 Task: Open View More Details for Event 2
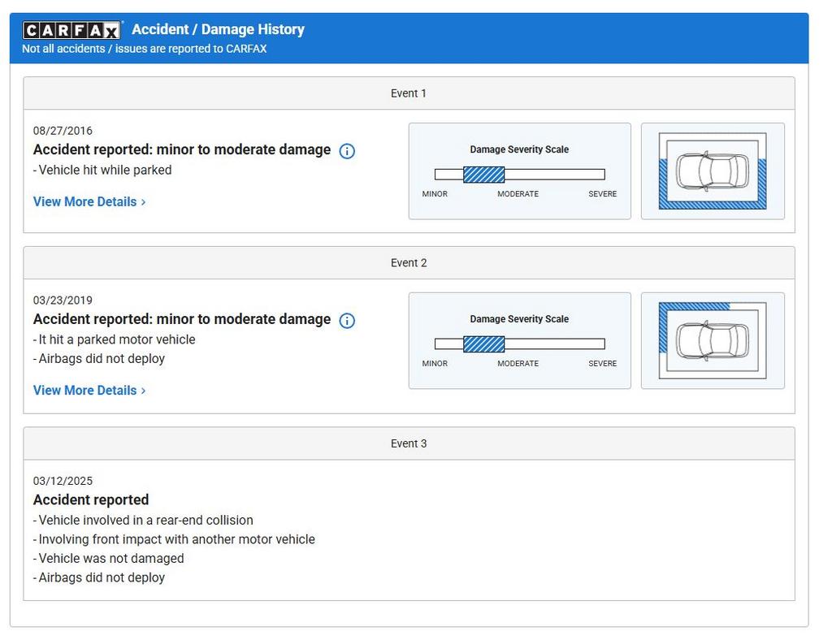pyautogui.click(x=84, y=391)
